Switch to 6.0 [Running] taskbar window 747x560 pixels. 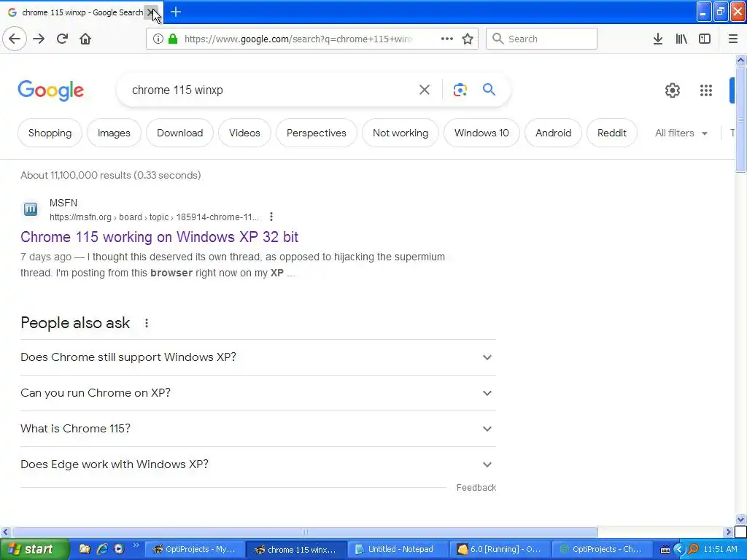click(500, 549)
